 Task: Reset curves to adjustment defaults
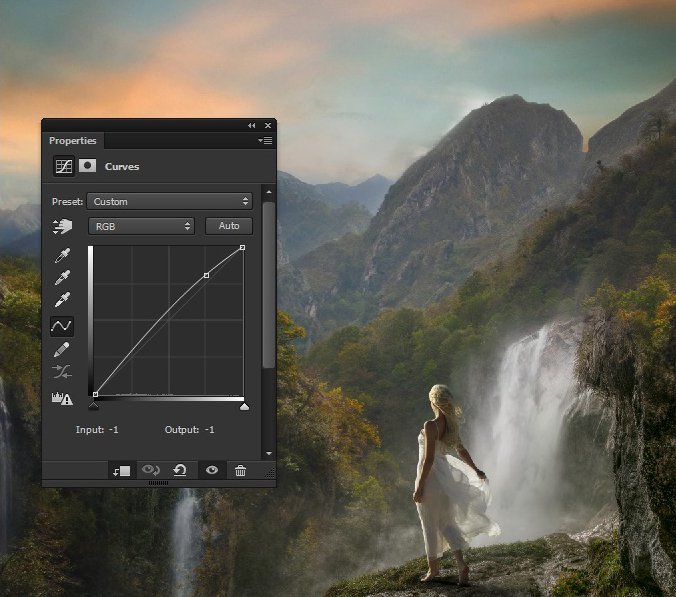pos(180,470)
